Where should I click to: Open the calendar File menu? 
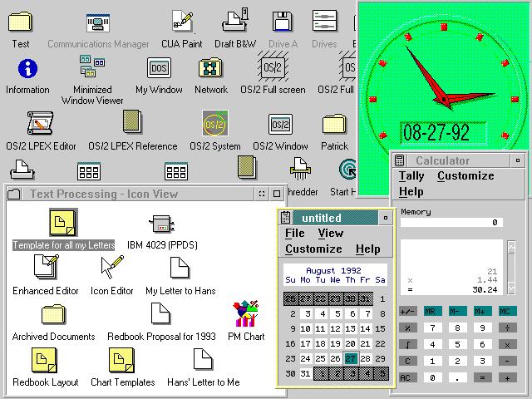click(x=294, y=233)
